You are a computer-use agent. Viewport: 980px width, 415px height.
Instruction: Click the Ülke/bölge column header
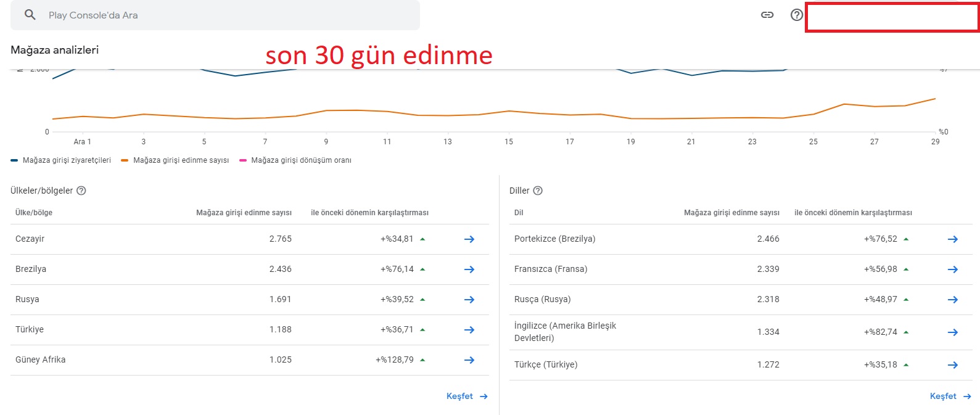pyautogui.click(x=34, y=213)
